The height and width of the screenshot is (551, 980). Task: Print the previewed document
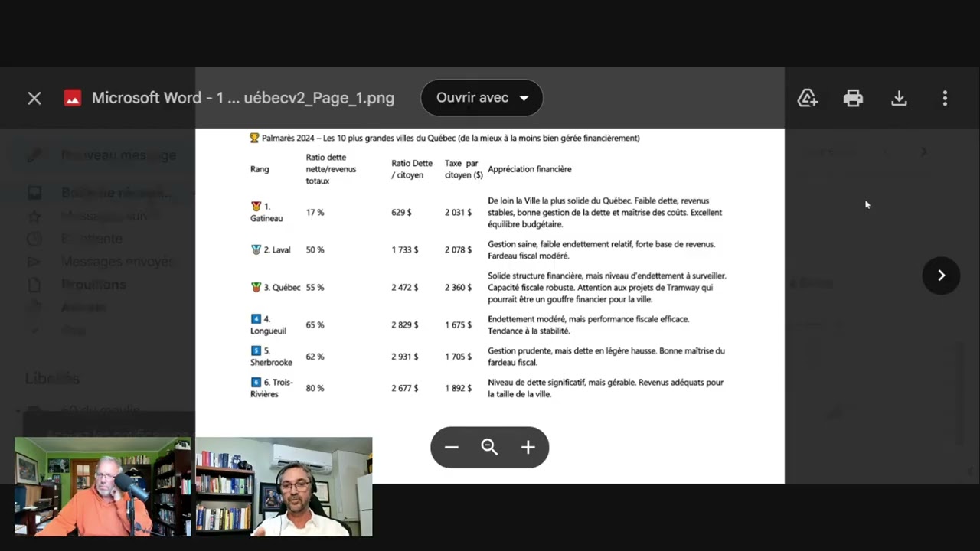[853, 98]
